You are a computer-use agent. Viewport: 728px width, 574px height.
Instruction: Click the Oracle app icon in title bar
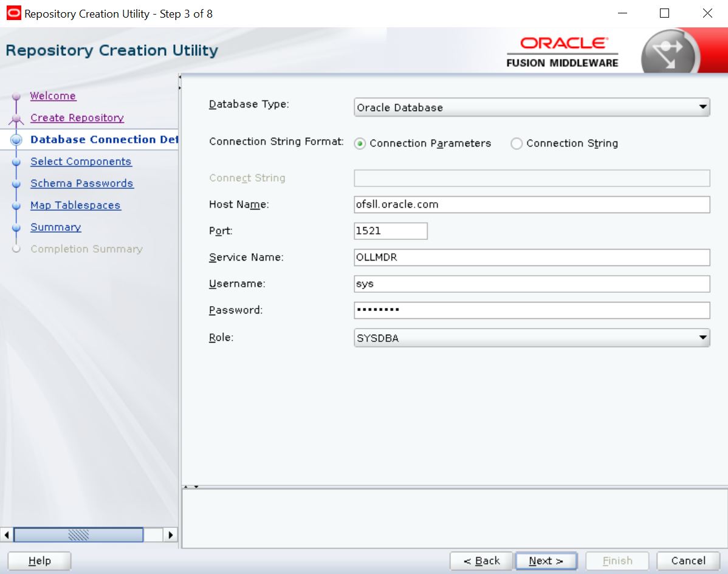click(13, 13)
